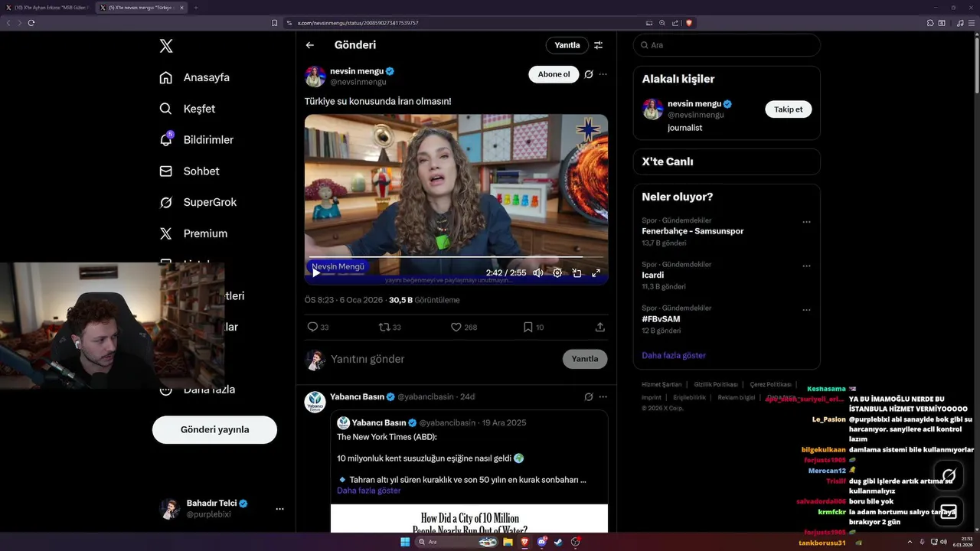
Task: Seek on the video progress bar
Action: pyautogui.click(x=456, y=257)
